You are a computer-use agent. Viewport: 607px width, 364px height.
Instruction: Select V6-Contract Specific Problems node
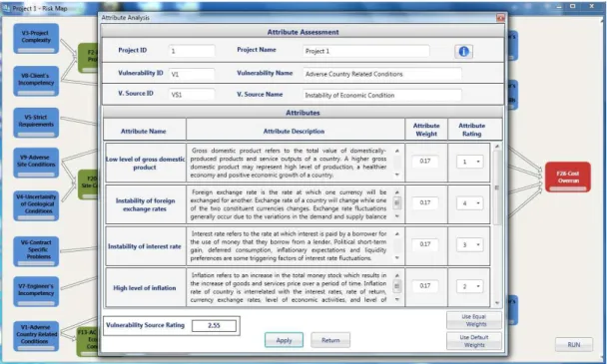36,251
